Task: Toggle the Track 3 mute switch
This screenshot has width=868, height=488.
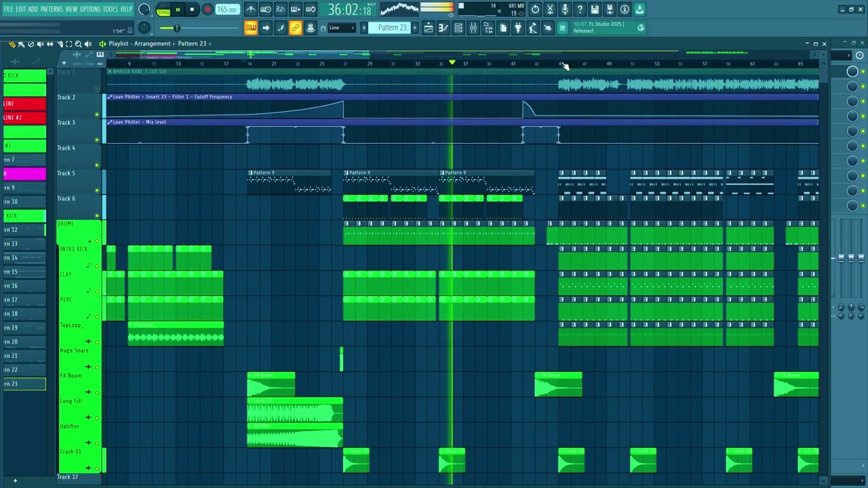Action: (96, 140)
